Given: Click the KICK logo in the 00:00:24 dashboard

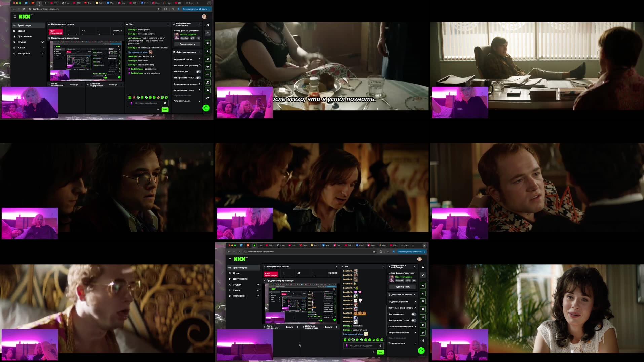Looking at the screenshot, I should 26,17.
